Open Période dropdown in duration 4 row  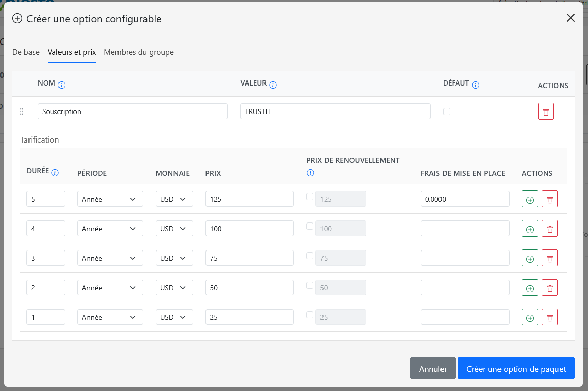click(x=110, y=229)
